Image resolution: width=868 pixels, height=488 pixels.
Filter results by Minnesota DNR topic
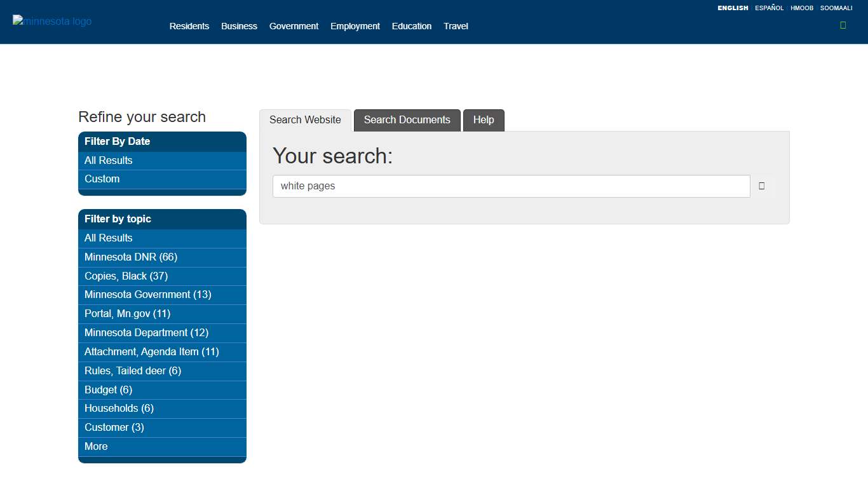coord(130,257)
